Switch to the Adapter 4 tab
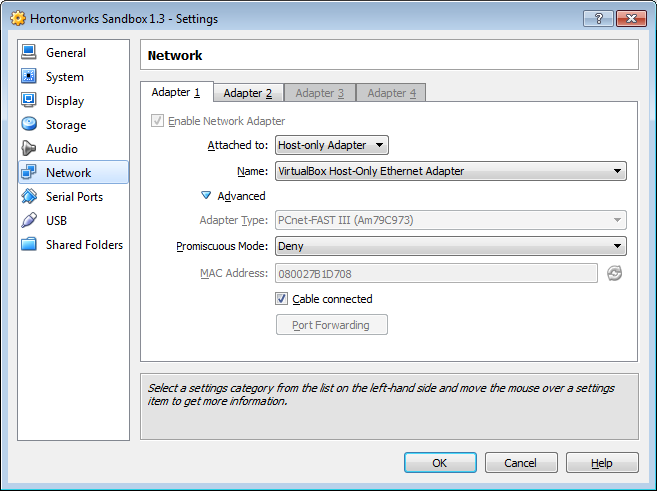 coord(391,93)
